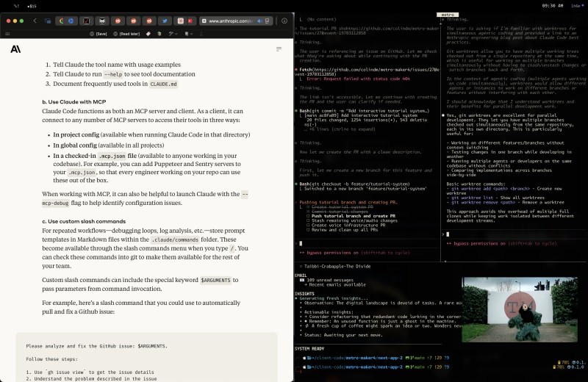
Task: Click the tag icon in bookmarks bar
Action: coord(148,34)
